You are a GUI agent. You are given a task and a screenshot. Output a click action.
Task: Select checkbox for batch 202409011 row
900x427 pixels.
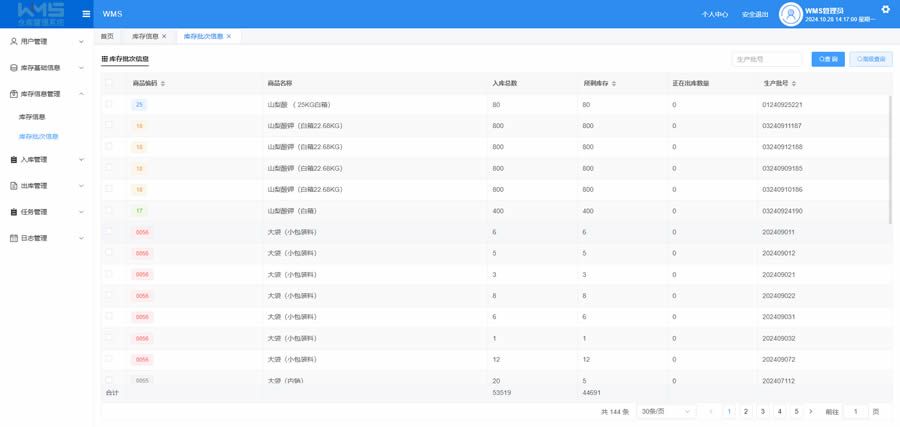point(108,231)
